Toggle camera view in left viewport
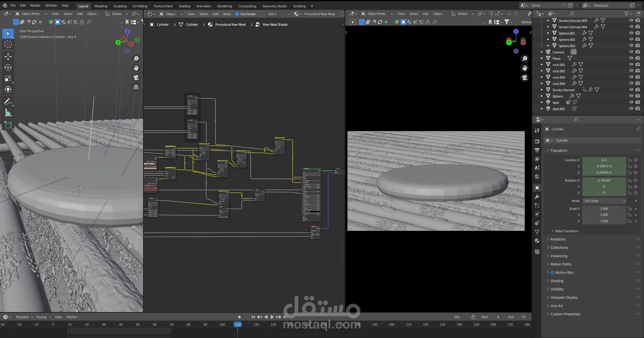The image size is (644, 338). (x=136, y=78)
